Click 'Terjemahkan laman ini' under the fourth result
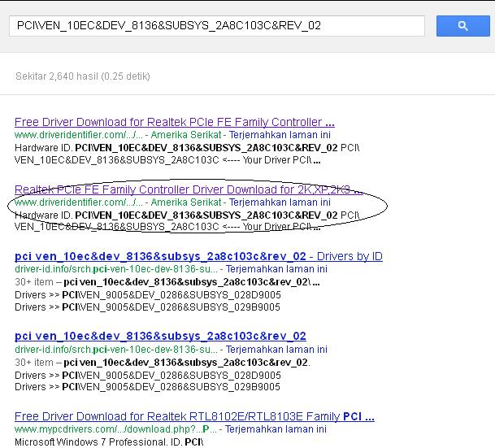495x448 pixels. coord(276,350)
